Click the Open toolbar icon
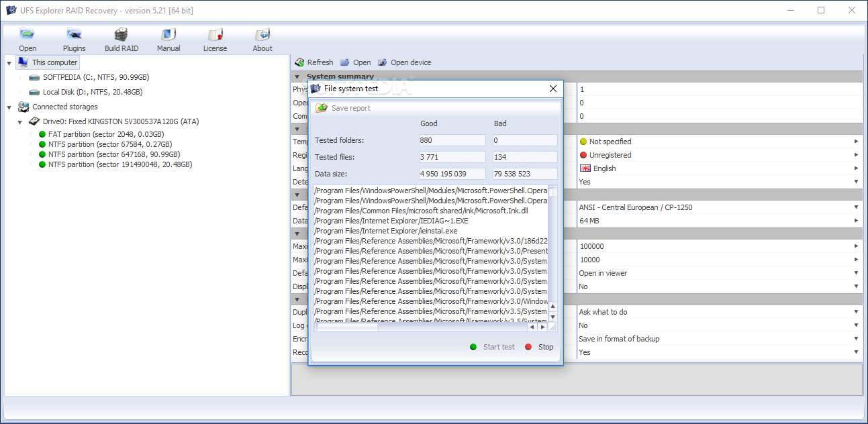The width and height of the screenshot is (868, 424). pos(28,40)
